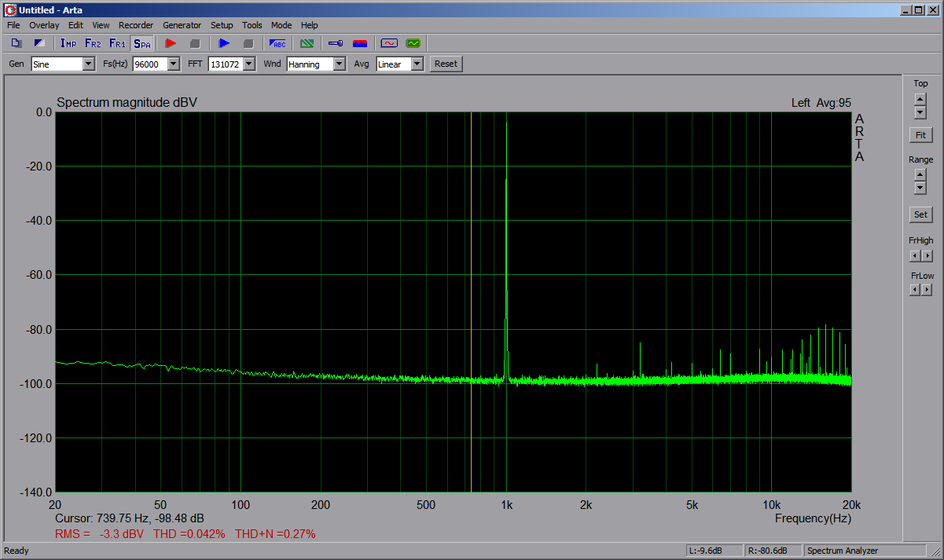This screenshot has width=944, height=560.
Task: Open the Gen signal type dropdown
Action: pyautogui.click(x=88, y=64)
